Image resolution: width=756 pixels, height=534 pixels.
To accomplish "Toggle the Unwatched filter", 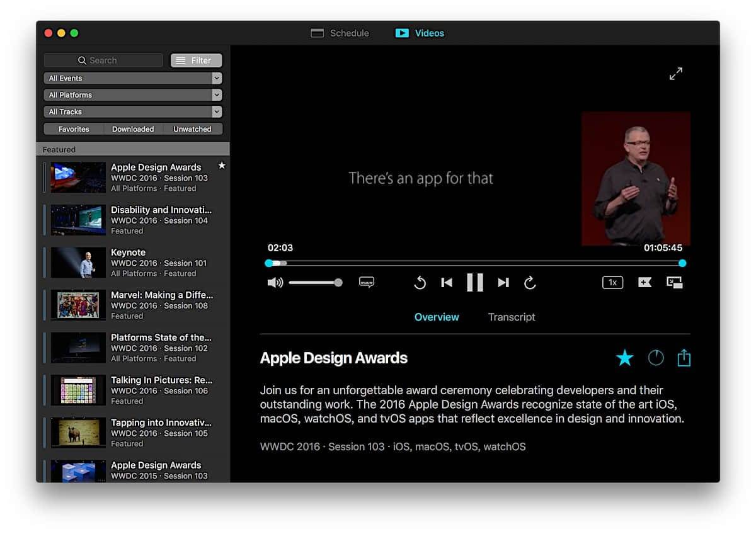I will [x=193, y=129].
